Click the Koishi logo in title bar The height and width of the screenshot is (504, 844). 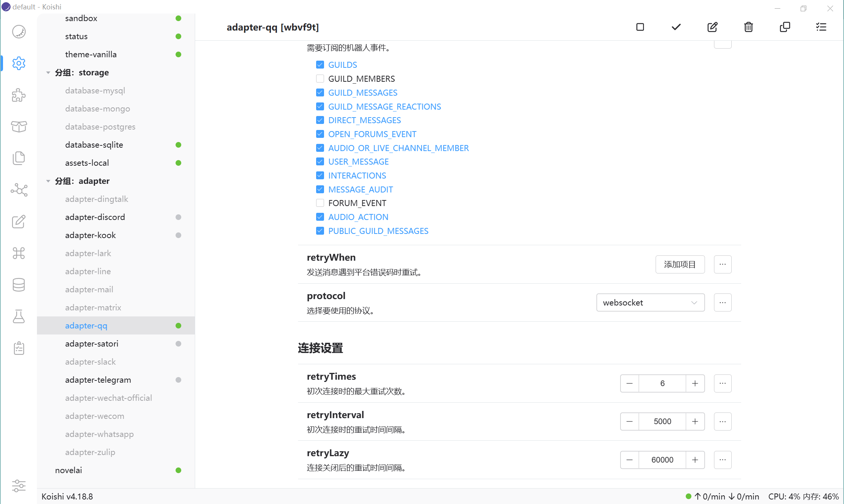point(6,7)
